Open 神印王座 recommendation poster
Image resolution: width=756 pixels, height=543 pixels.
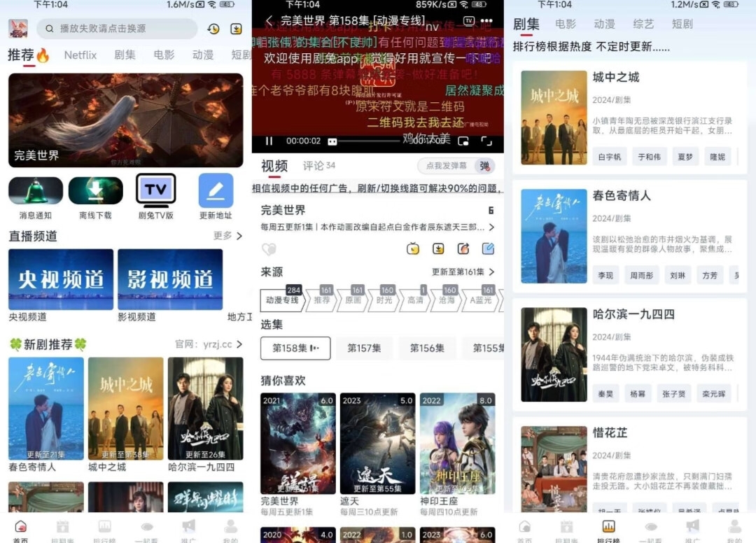(x=458, y=443)
